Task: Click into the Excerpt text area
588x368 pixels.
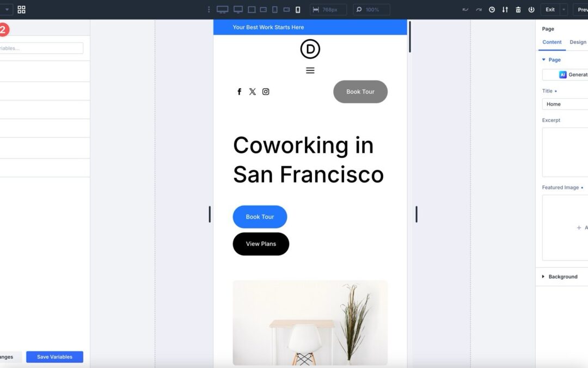Action: pos(566,152)
